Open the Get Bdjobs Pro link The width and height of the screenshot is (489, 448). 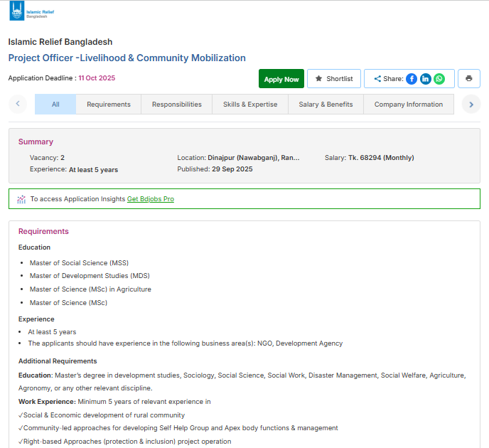(x=150, y=199)
